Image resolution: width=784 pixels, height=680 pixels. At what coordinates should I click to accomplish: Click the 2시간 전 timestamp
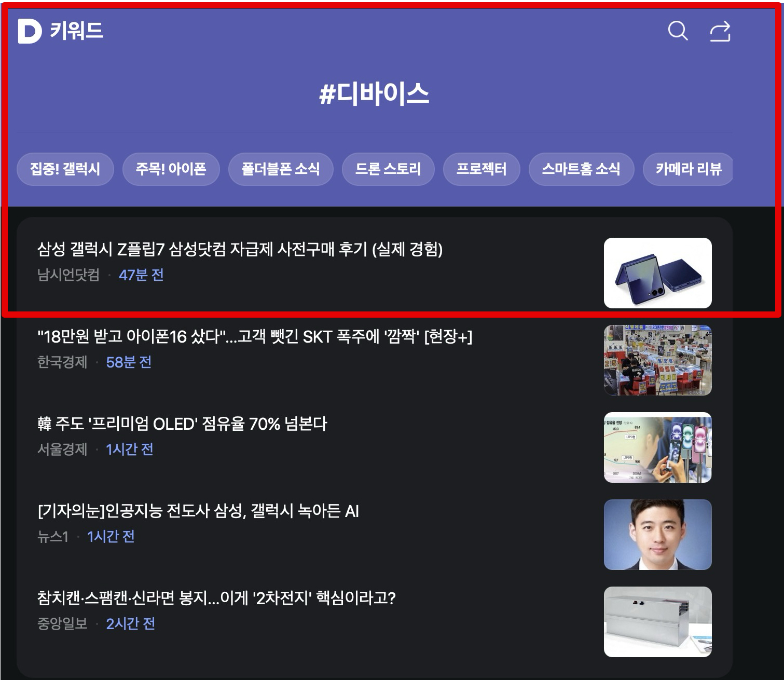pos(131,624)
